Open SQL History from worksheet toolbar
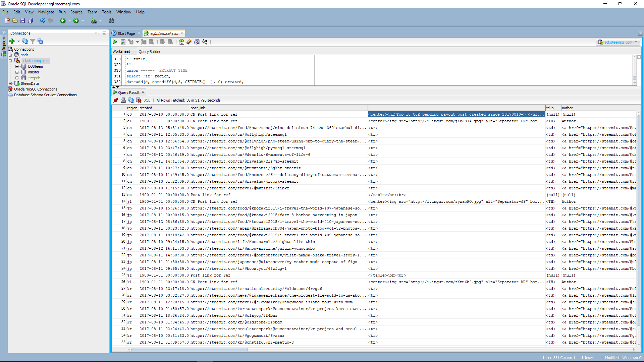This screenshot has width=644, height=362. point(197,42)
